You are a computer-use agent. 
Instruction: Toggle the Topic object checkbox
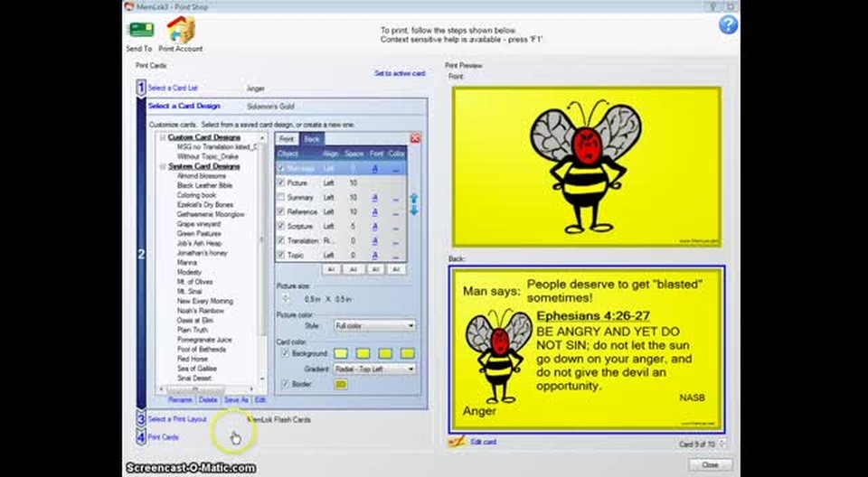(x=281, y=255)
